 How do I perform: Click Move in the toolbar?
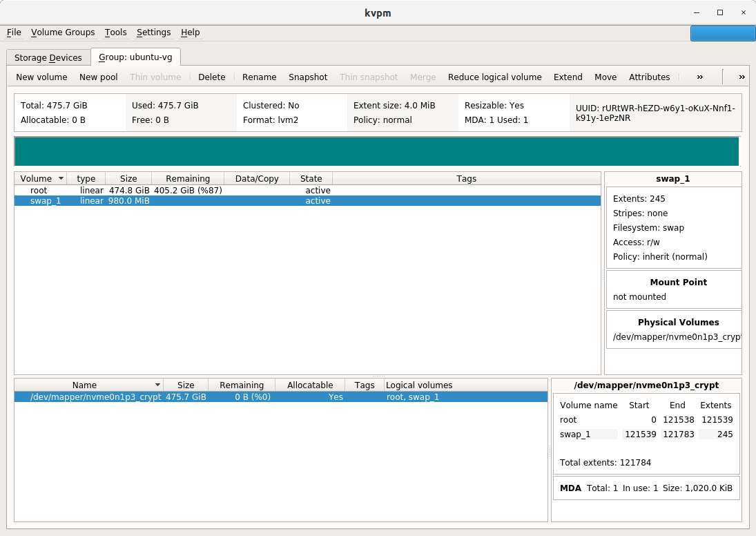coord(605,77)
